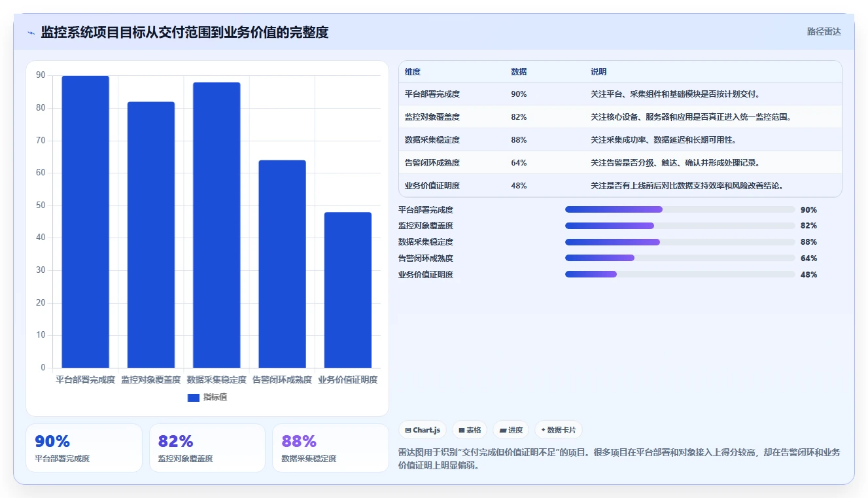The image size is (868, 498).
Task: Click the 维度 table column header
Action: tap(413, 71)
